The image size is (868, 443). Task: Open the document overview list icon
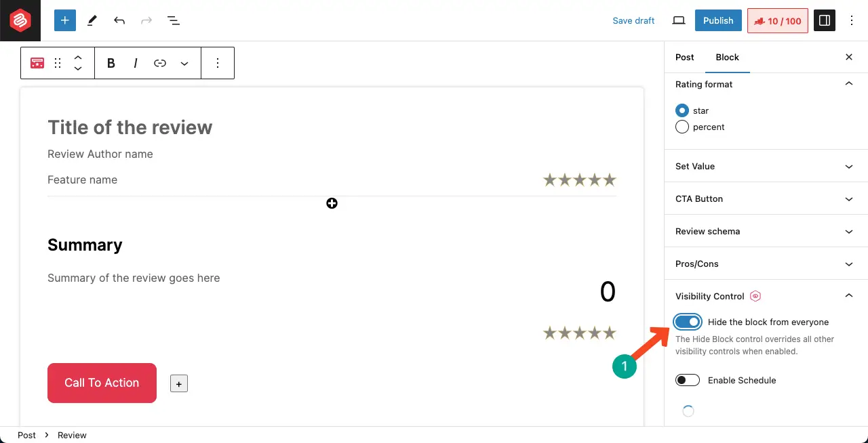point(174,20)
